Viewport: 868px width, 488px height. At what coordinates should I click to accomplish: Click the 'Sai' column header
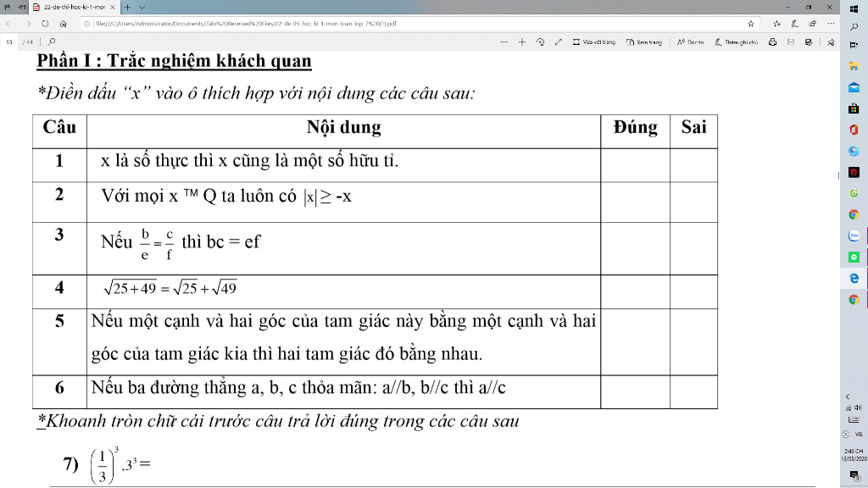point(693,127)
